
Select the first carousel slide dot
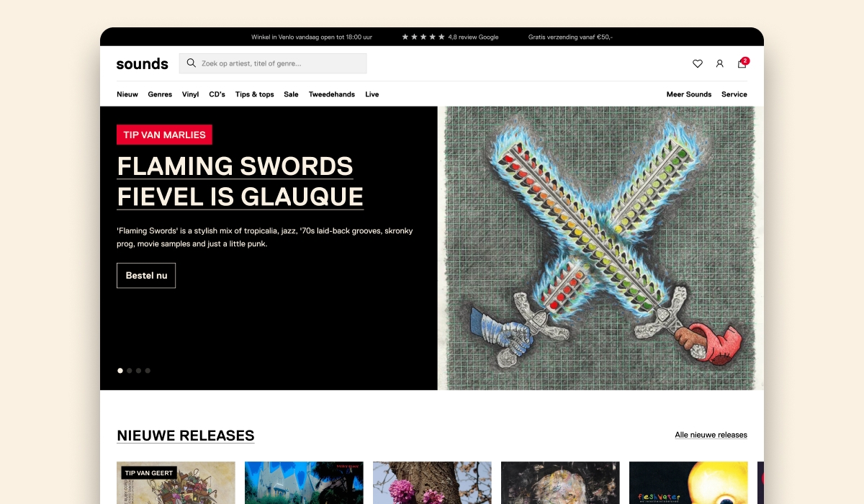pyautogui.click(x=120, y=371)
